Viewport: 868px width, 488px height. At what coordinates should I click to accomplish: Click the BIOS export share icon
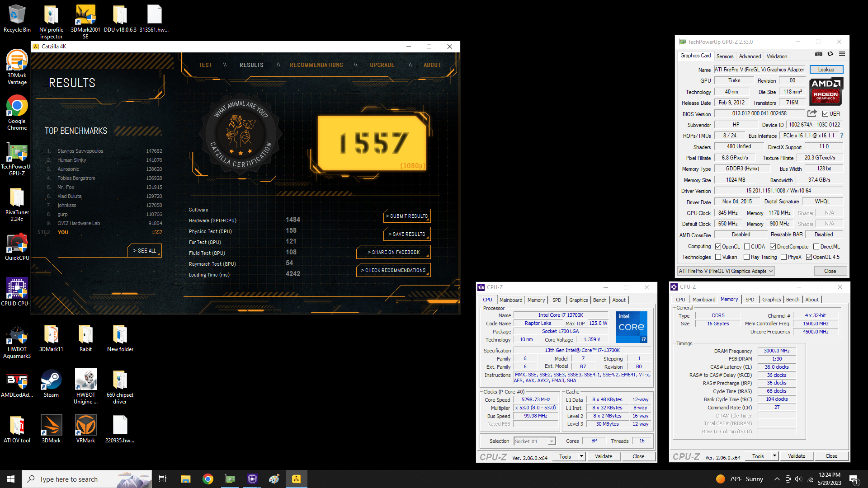coord(812,113)
